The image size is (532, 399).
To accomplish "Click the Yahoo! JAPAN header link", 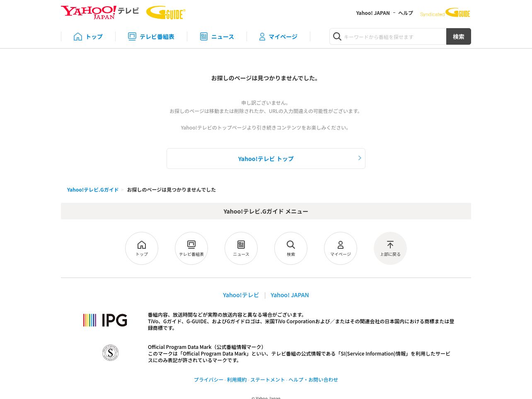I will point(373,13).
